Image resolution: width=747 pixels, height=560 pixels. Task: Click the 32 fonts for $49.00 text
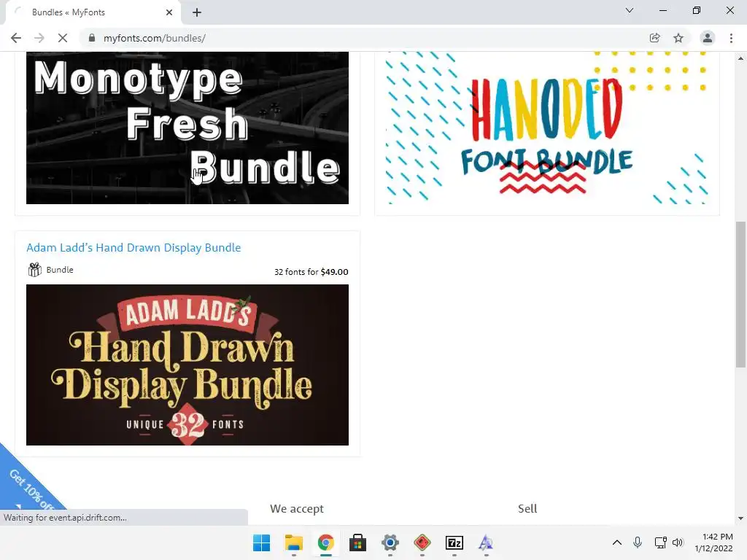311,272
